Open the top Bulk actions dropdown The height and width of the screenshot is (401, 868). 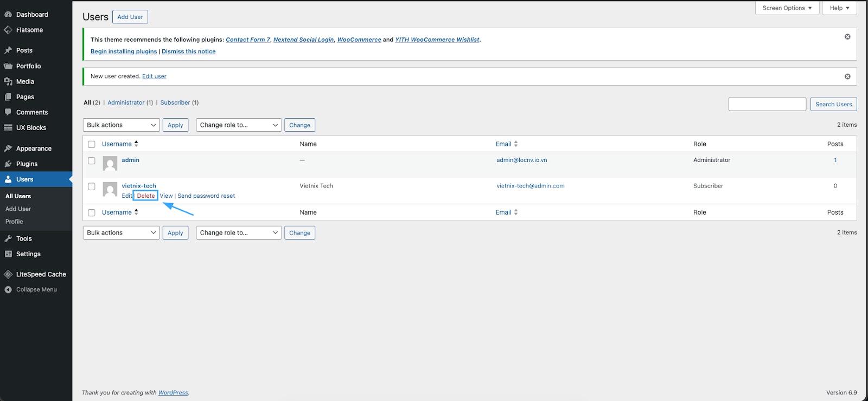(122, 125)
